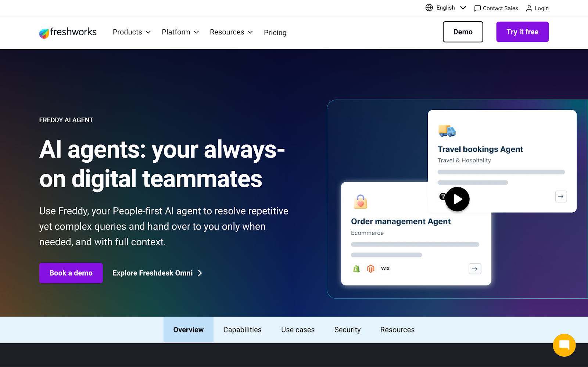
Task: Expand the Resources dropdown in top navigation
Action: pos(231,32)
